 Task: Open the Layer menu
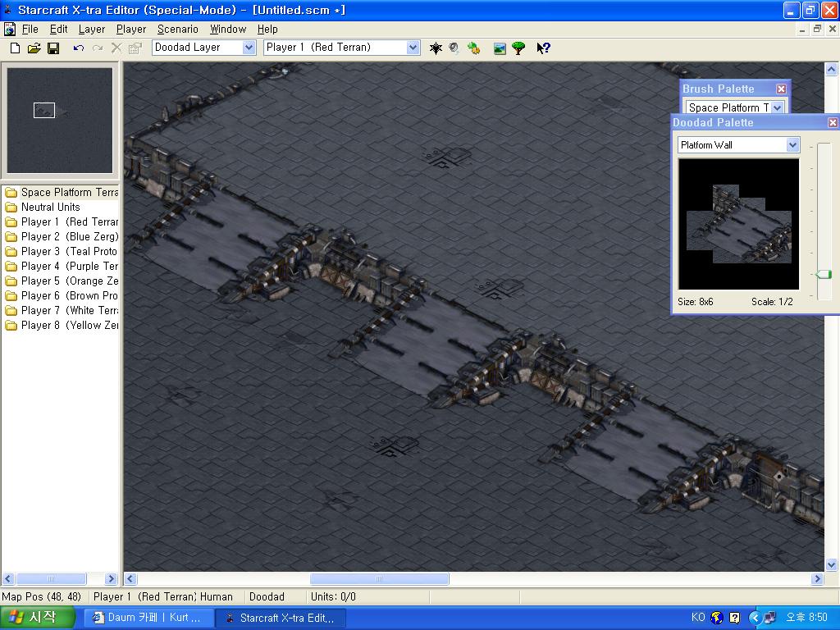point(92,29)
